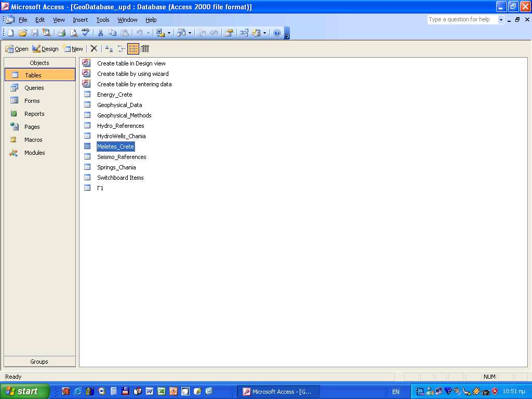
Task: Open the Properties toolbar icon
Action: coord(229,33)
